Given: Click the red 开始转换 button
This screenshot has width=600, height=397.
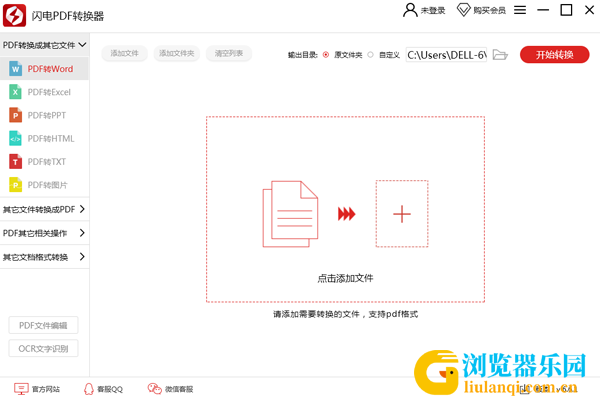Looking at the screenshot, I should point(554,55).
